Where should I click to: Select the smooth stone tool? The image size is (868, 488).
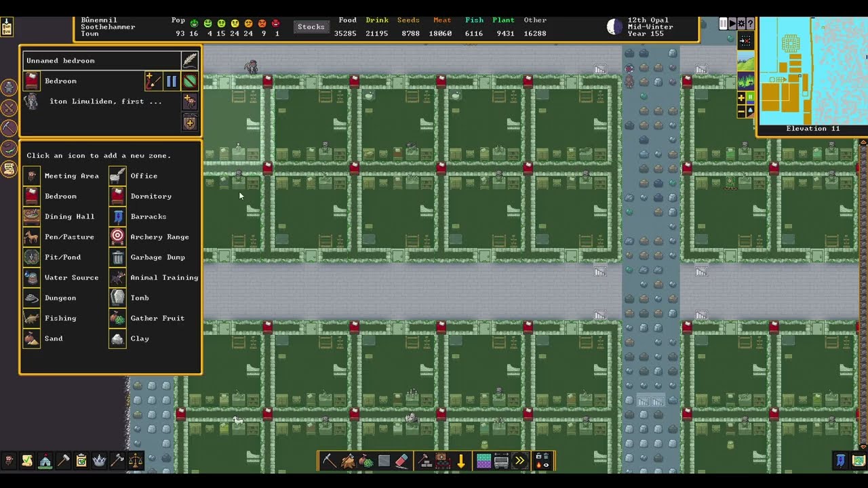(x=384, y=461)
